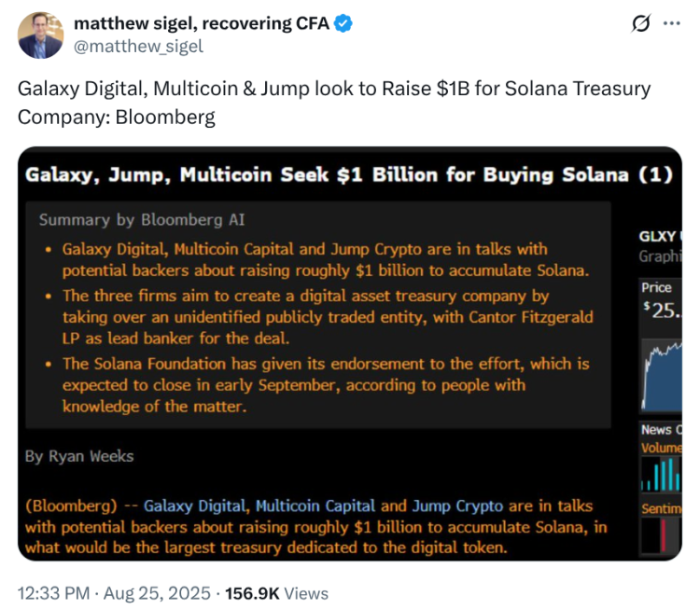Click the @matthew_sigel handle
The height and width of the screenshot is (609, 700).
(x=138, y=46)
